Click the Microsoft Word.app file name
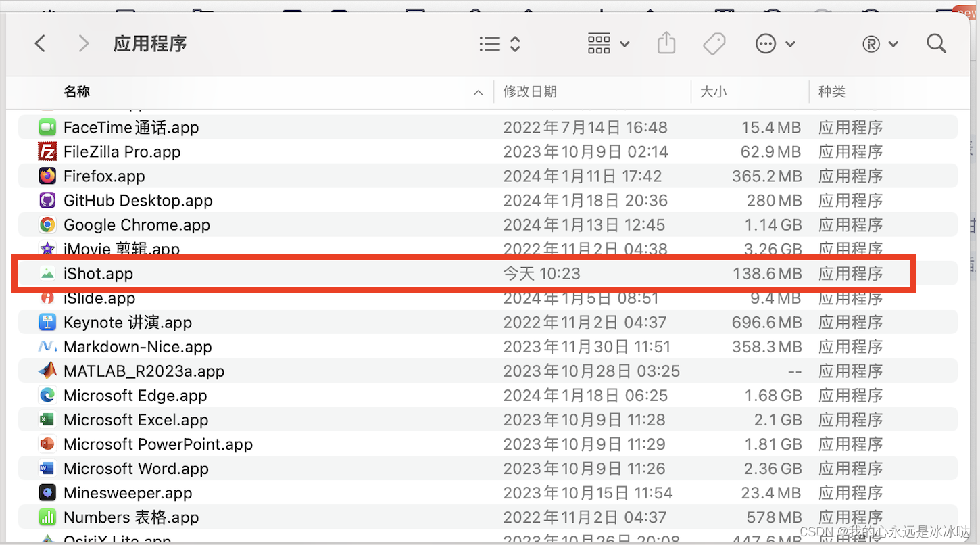980x545 pixels. (x=136, y=468)
